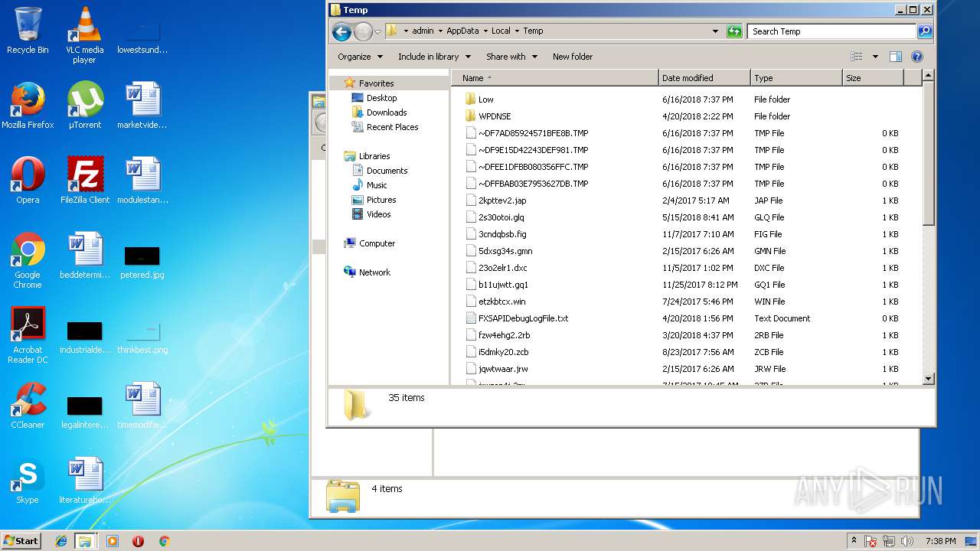
Task: Launch VLC media player shortcut
Action: click(84, 35)
